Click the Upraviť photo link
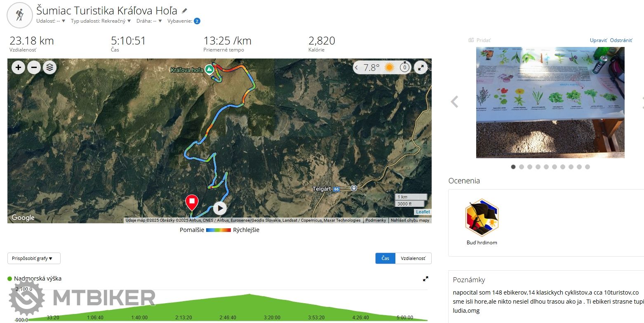This screenshot has height=323, width=644. click(598, 40)
